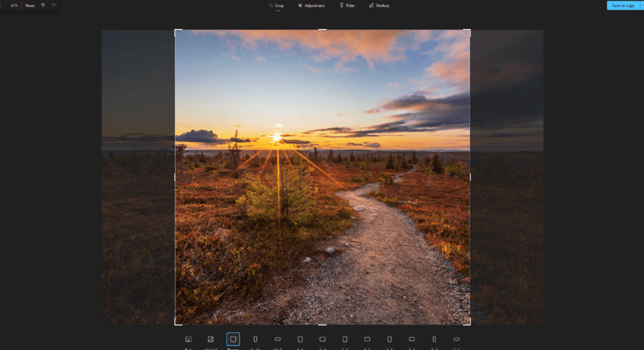644x350 pixels.
Task: Click the left edge crop handle
Action: point(175,178)
